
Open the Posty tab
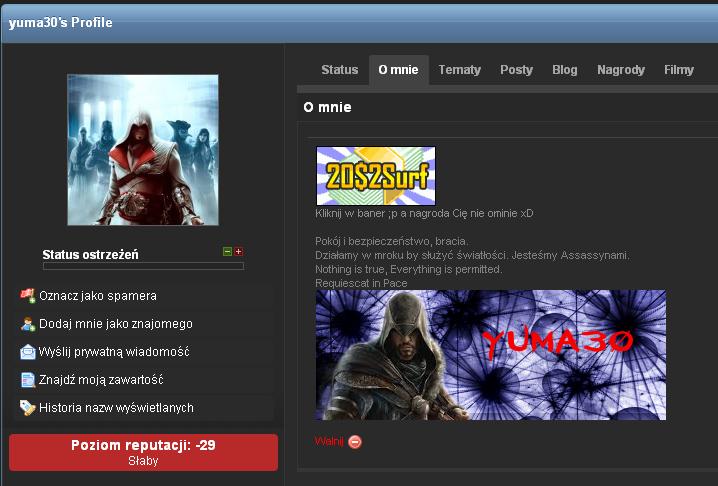[x=517, y=70]
